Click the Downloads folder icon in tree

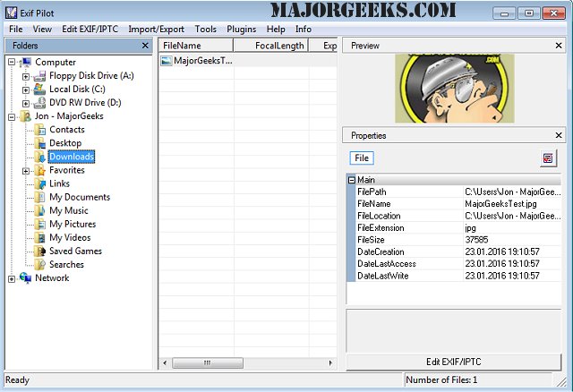click(x=40, y=157)
